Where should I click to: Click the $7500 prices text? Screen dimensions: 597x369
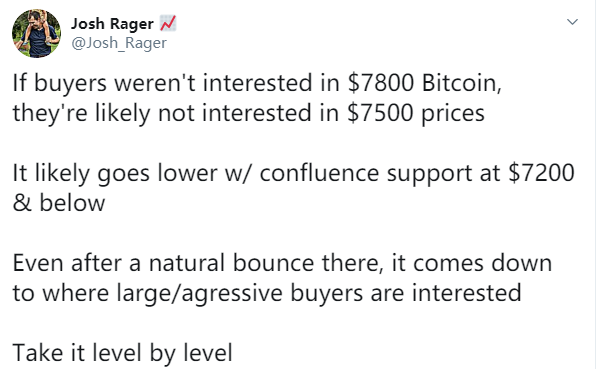416,113
